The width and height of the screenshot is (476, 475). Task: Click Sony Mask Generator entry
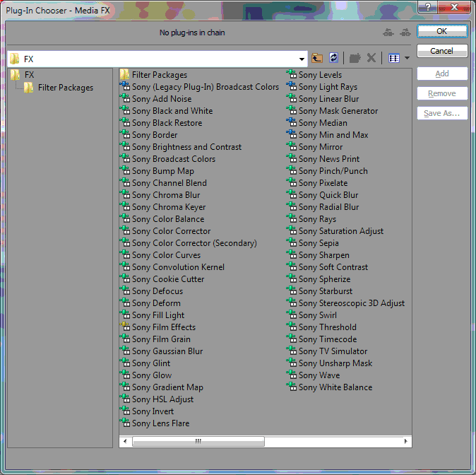(x=333, y=111)
